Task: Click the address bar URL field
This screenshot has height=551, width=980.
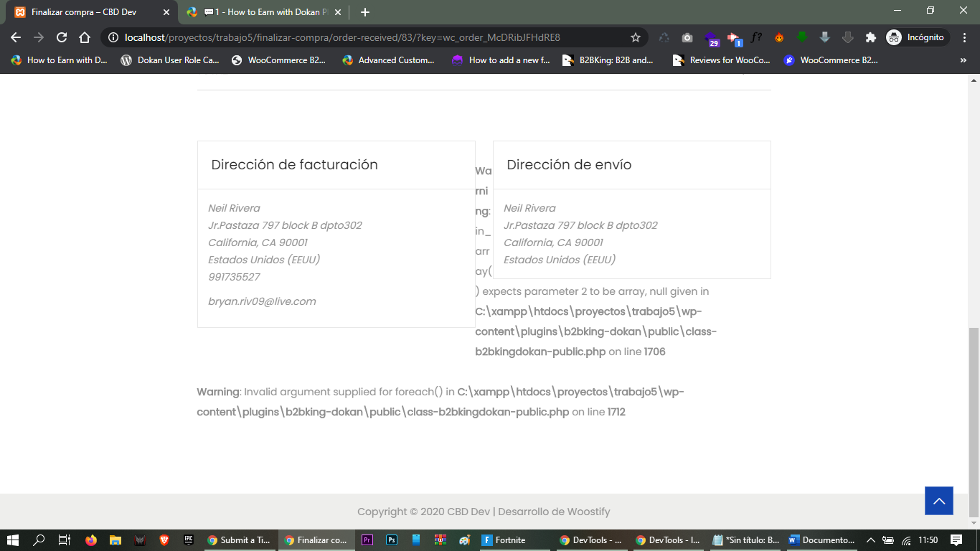Action: pos(373,37)
